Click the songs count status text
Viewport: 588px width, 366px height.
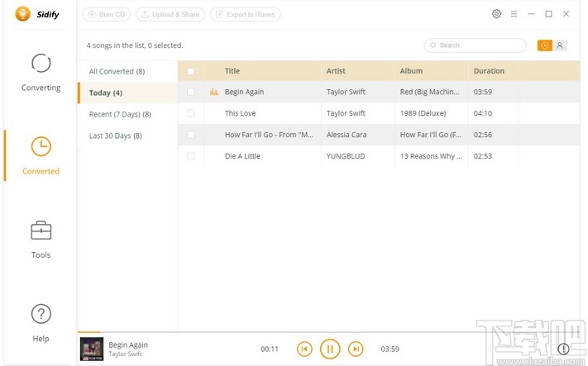135,45
